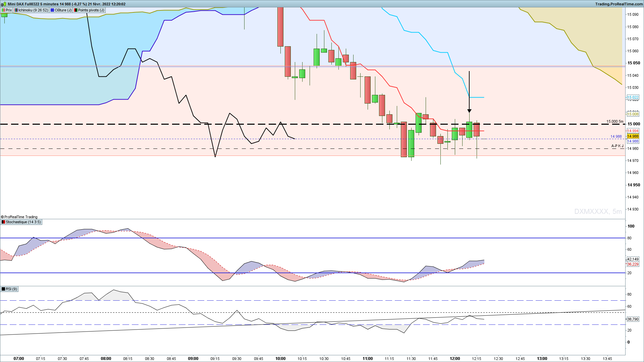This screenshot has height=362, width=644.
Task: Click the blue 14 988 label above dotted line
Action: [616, 136]
